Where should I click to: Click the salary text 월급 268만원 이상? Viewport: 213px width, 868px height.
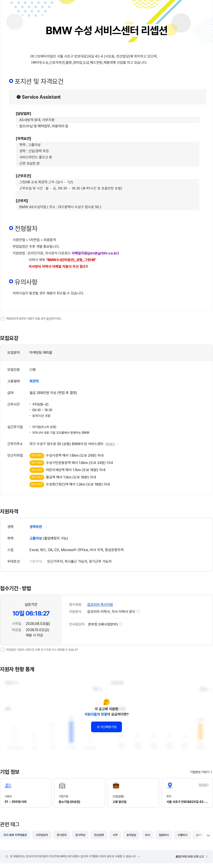click(x=53, y=392)
